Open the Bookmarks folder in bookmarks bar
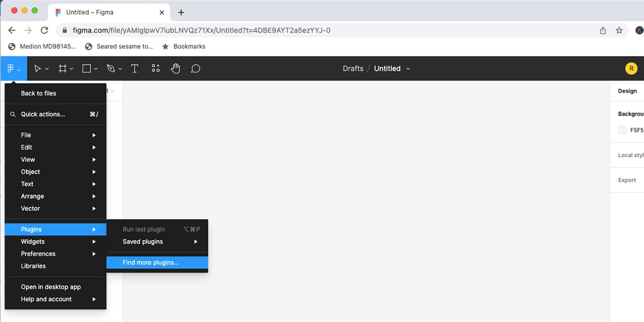 coord(184,46)
